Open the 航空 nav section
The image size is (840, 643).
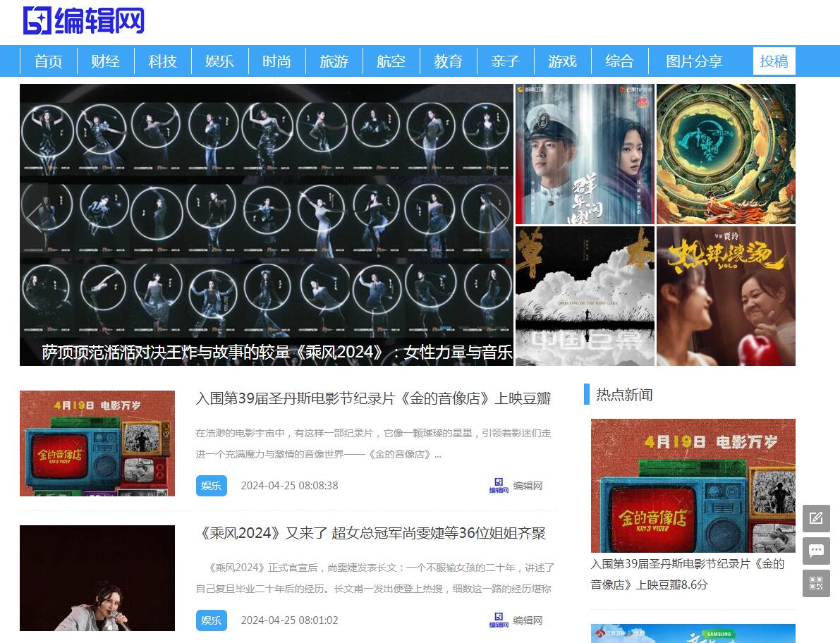pyautogui.click(x=391, y=61)
